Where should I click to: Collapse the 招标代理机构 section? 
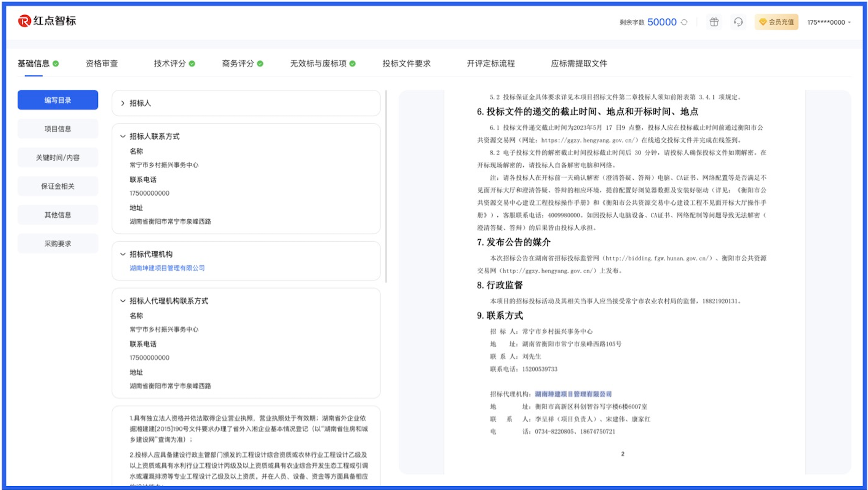pos(123,254)
